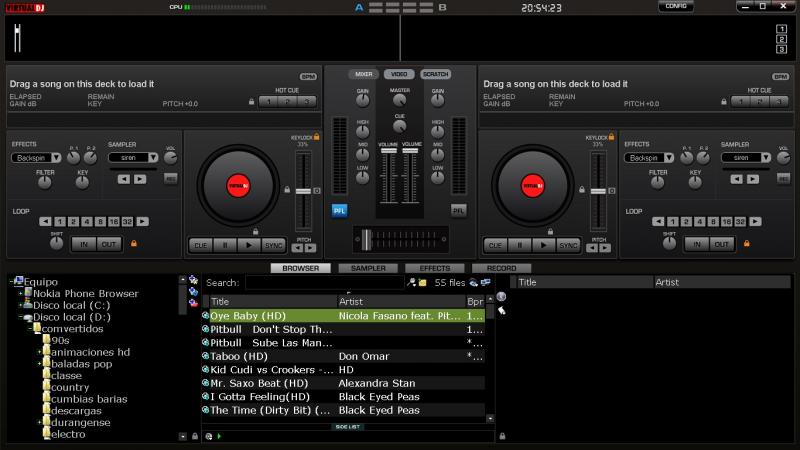This screenshot has height=450, width=800.
Task: Double the right deck loop length arrow
Action: click(x=756, y=221)
